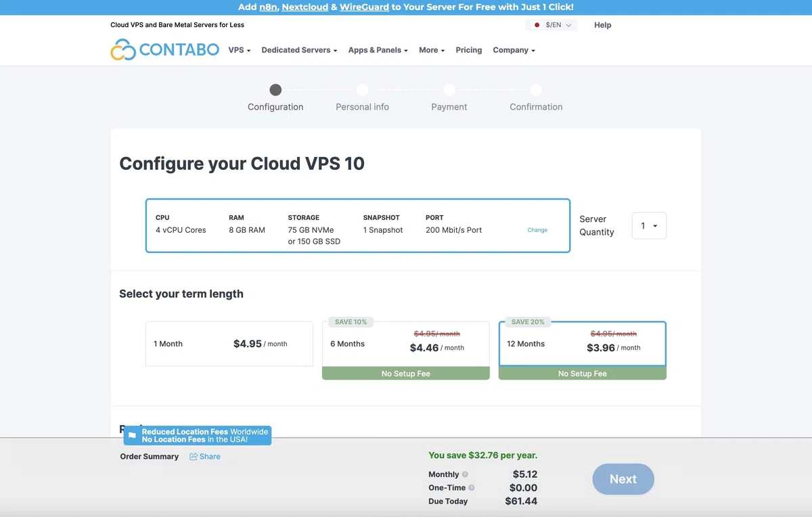
Task: Select the 1 Month term option
Action: pyautogui.click(x=229, y=344)
